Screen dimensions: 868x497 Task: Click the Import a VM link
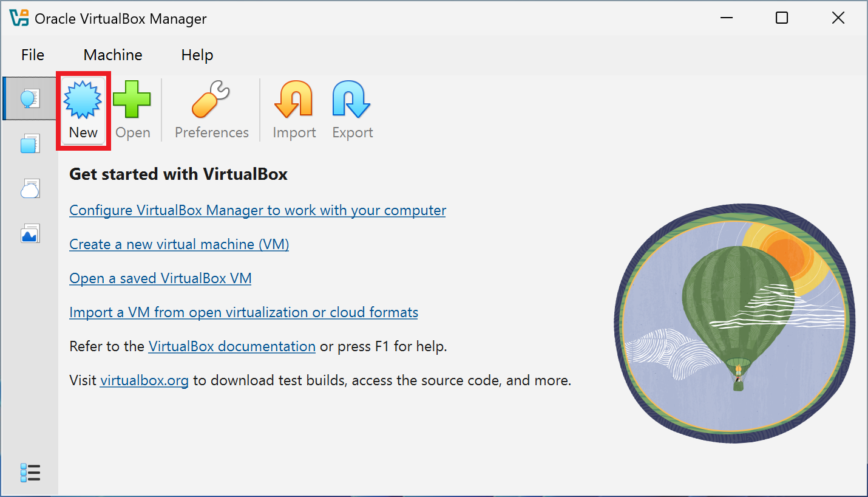click(243, 312)
